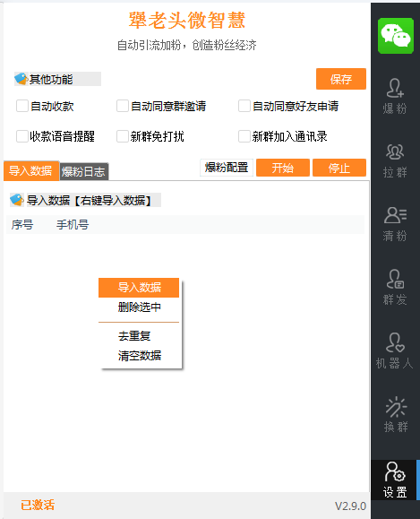Select the 换群 sidebar icon
Viewport: 420px width, 519px height.
click(x=395, y=414)
